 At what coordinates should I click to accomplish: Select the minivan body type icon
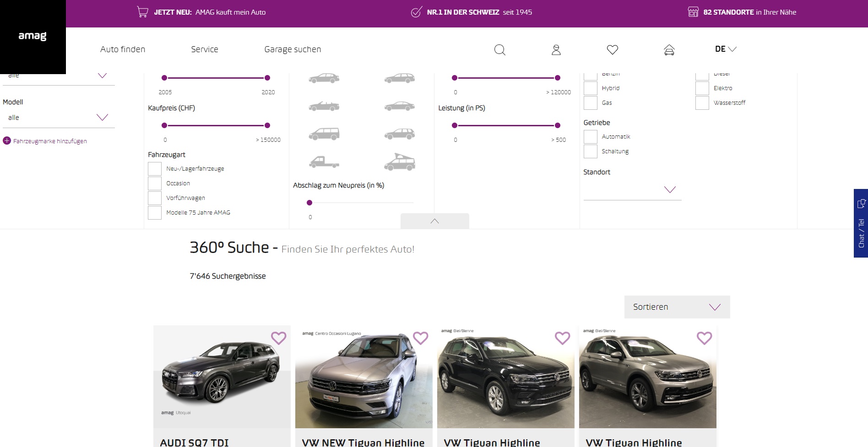click(324, 134)
